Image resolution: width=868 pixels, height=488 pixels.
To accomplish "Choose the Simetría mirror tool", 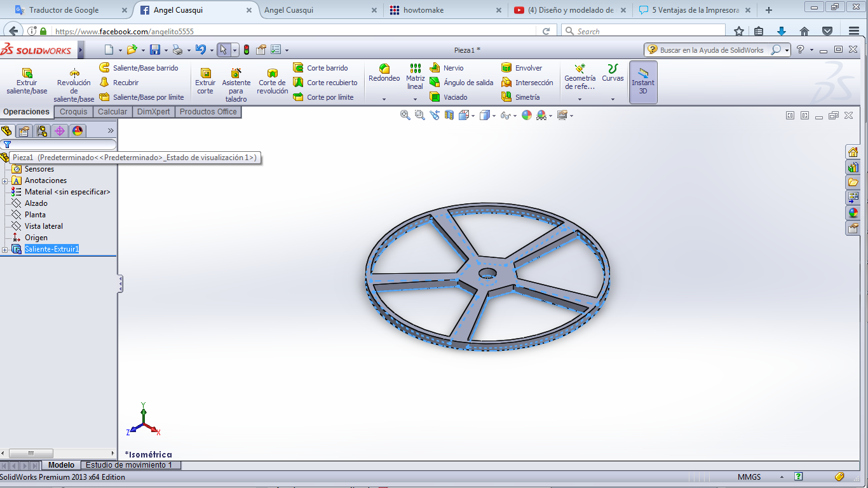I will [x=520, y=97].
